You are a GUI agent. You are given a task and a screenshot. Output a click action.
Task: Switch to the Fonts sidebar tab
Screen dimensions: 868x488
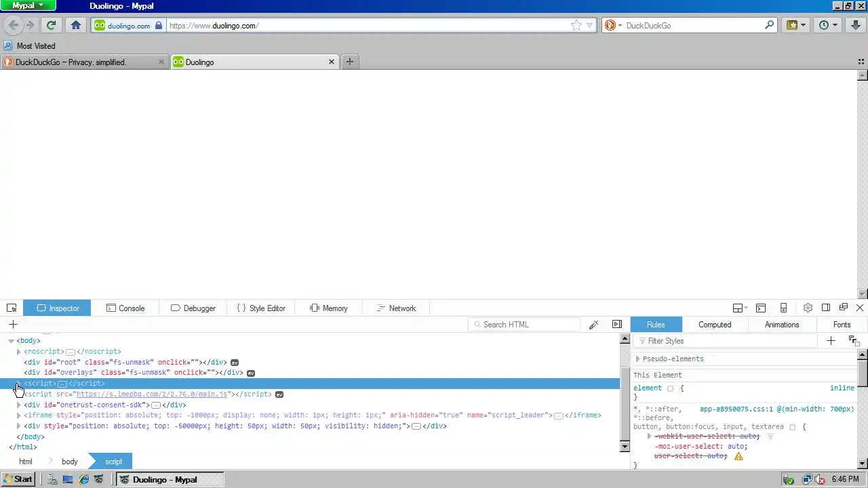click(842, 325)
